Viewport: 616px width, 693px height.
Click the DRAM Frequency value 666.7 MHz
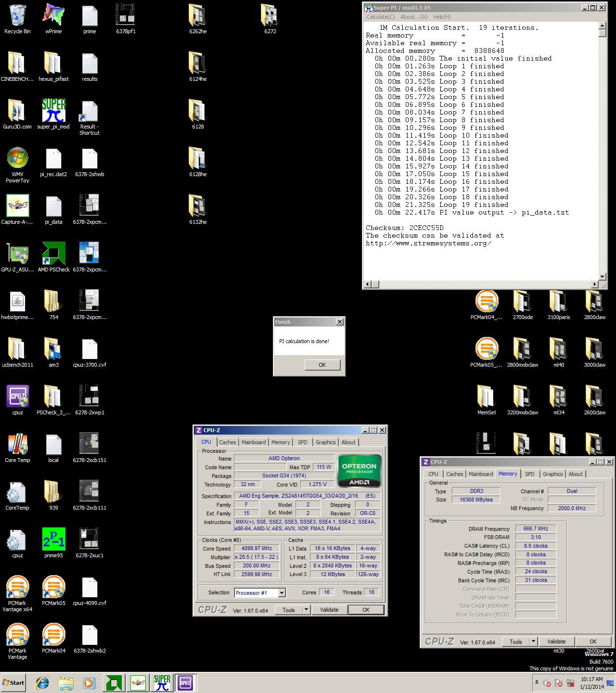click(536, 528)
